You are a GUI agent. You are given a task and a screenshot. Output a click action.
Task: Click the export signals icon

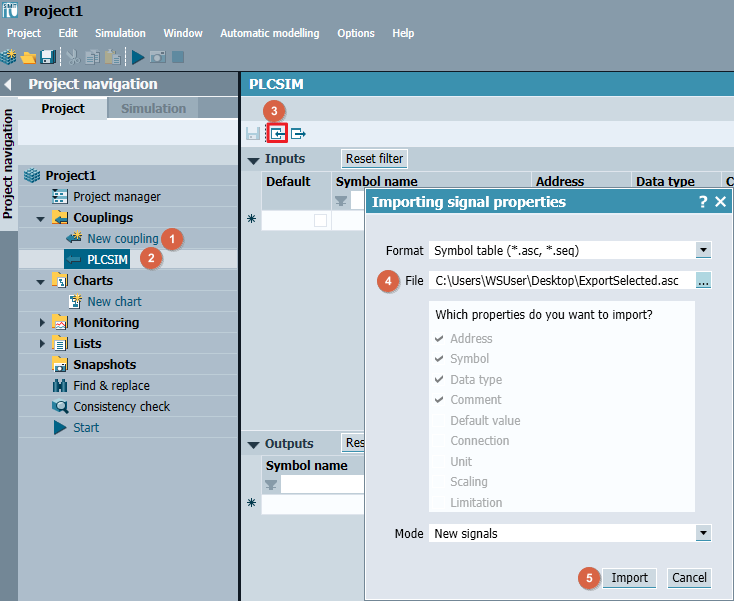pos(298,134)
